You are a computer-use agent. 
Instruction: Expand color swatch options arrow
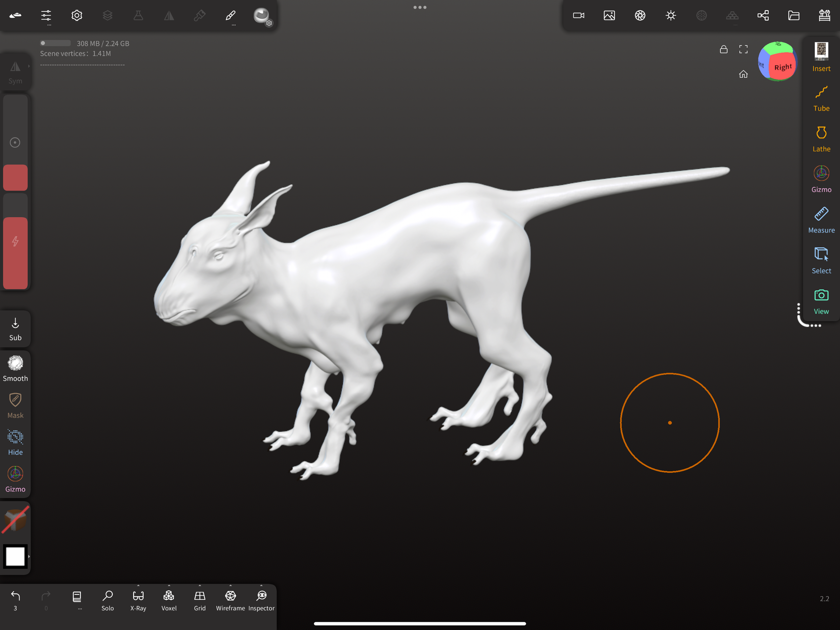pos(29,556)
